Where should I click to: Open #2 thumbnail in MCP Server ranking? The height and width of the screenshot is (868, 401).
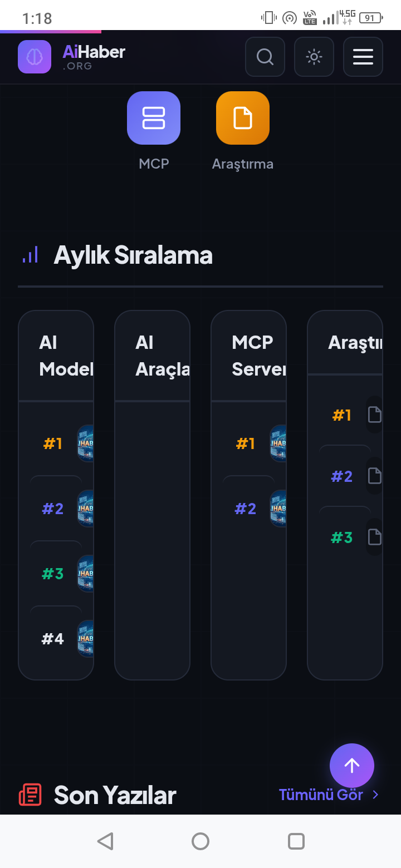pyautogui.click(x=278, y=509)
